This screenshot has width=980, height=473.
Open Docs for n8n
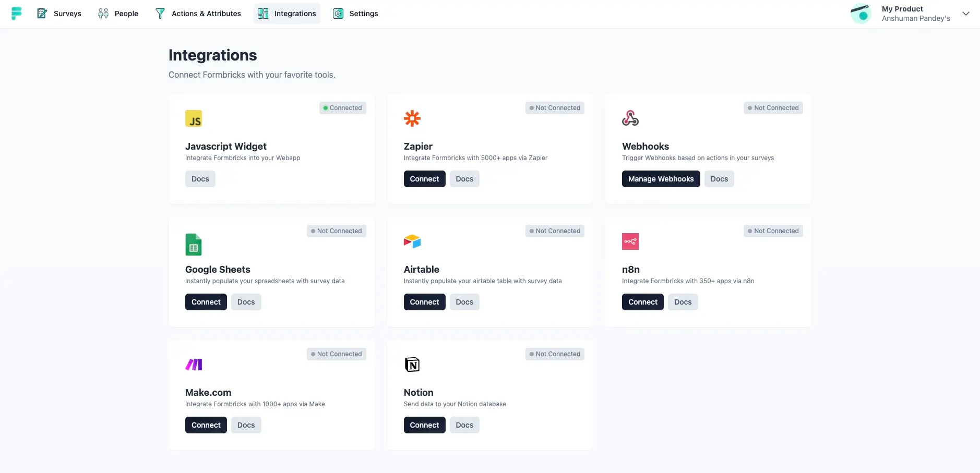point(683,302)
